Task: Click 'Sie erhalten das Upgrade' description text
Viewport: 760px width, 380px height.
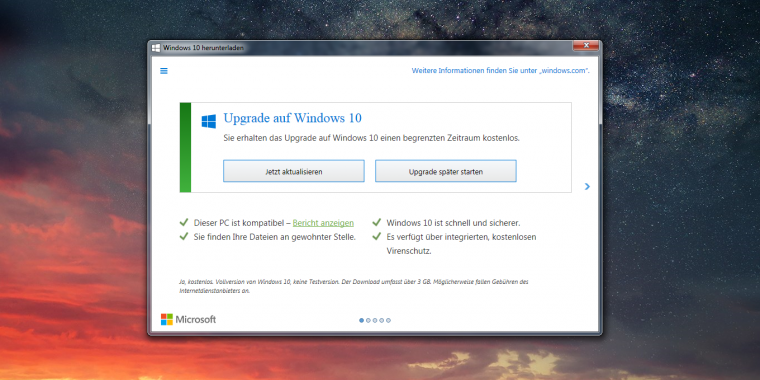Action: point(371,138)
